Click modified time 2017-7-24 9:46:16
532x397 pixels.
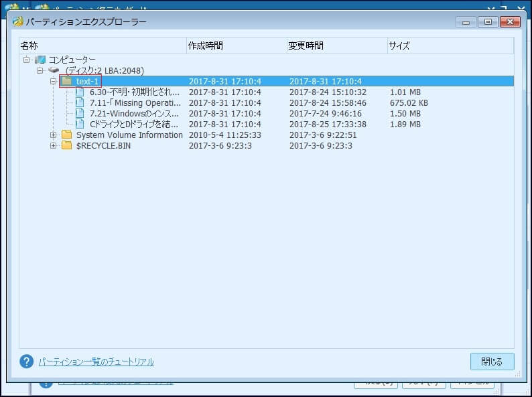coord(326,114)
